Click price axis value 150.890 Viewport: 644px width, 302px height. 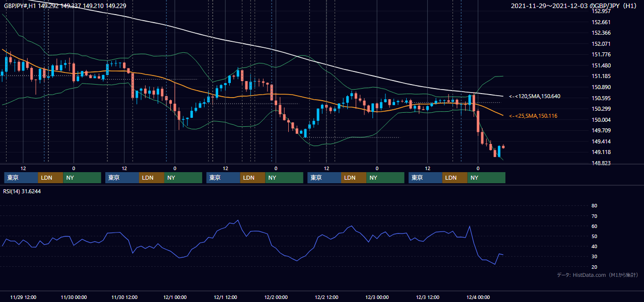tap(601, 87)
